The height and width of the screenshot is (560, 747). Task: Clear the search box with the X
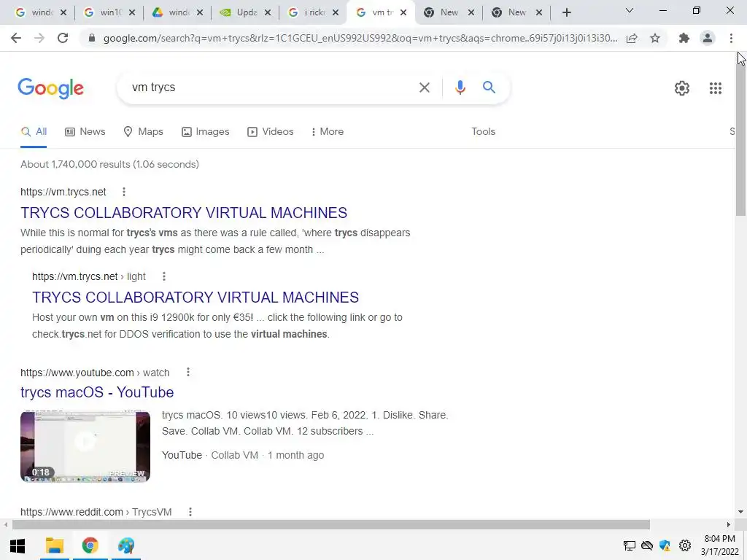click(424, 87)
